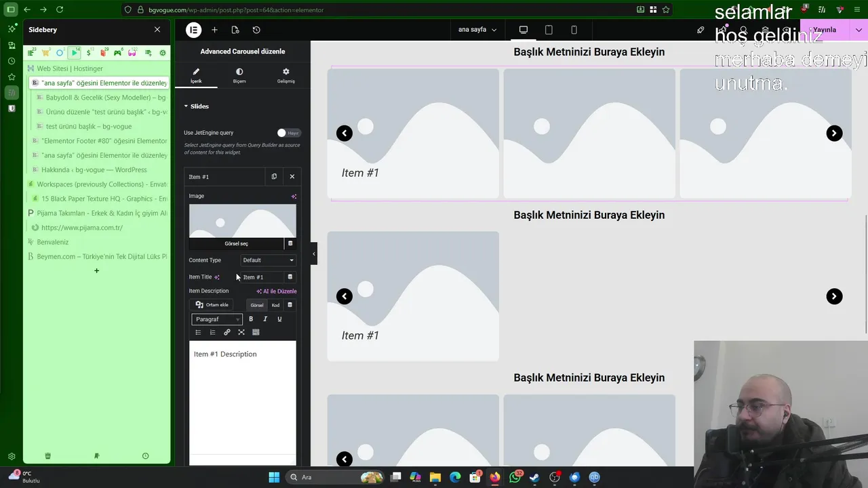Toggle the editor toolbar kitchen sink

pos(256,332)
